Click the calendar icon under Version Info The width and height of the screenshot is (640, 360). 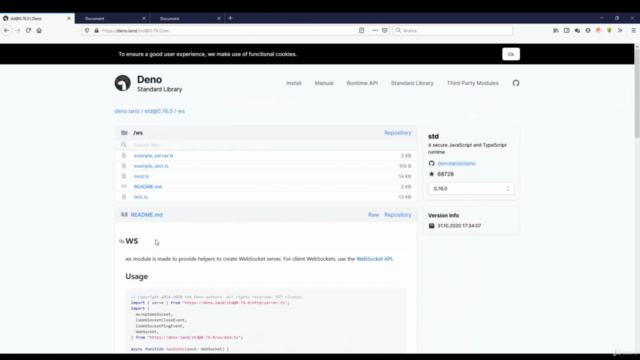[431, 226]
